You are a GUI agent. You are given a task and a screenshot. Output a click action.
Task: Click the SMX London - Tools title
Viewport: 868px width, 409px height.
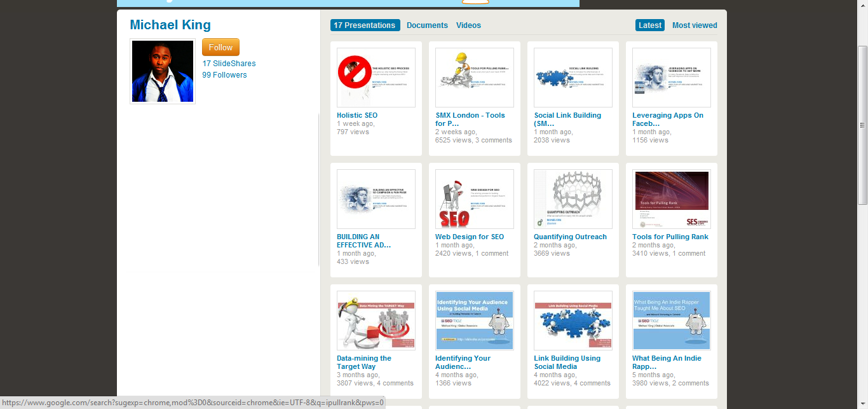click(x=470, y=120)
